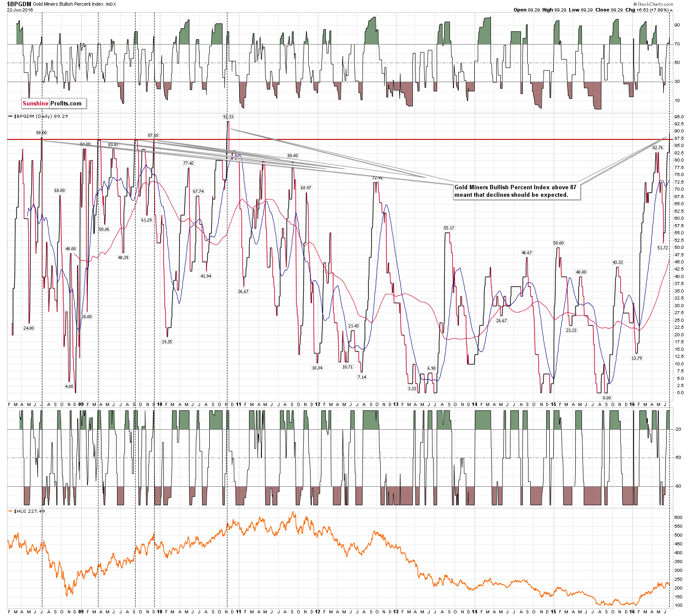Viewport: 691px width, 616px height.
Task: Click the 10.34 low label
Action: [317, 368]
